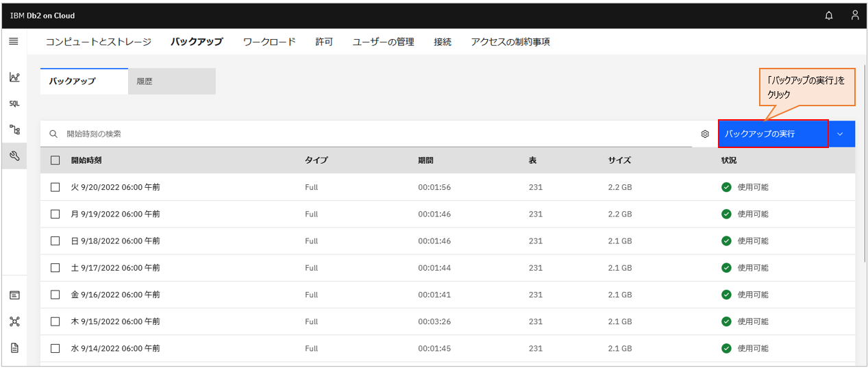Viewport: 868px width, 368px height.
Task: Open the 接続 tab
Action: (x=443, y=42)
